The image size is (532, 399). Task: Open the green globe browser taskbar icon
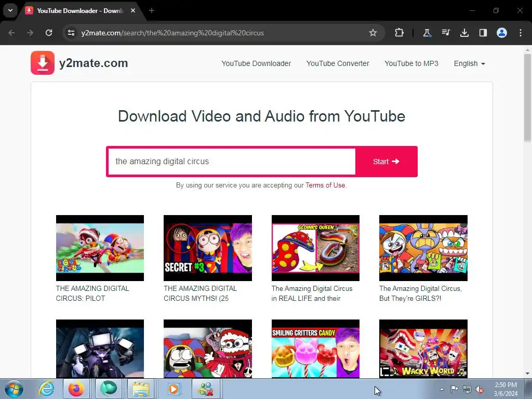click(108, 389)
